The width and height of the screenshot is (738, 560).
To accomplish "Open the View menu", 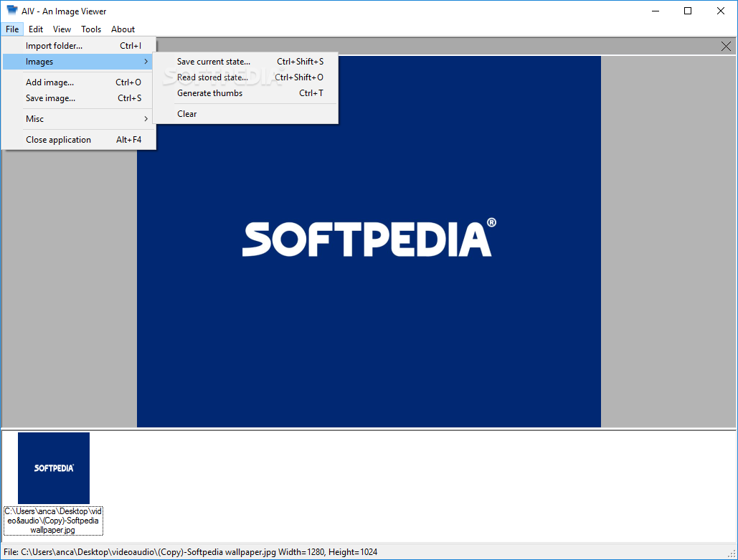I will (x=62, y=29).
